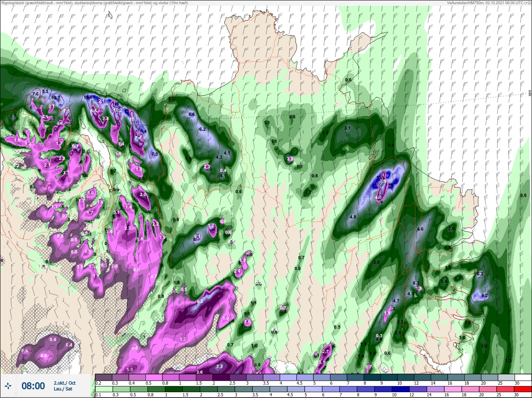Viewport: 532px width, 398px height.
Task: Click the 8.2 precipitation value near the east coast
Action: point(484,295)
